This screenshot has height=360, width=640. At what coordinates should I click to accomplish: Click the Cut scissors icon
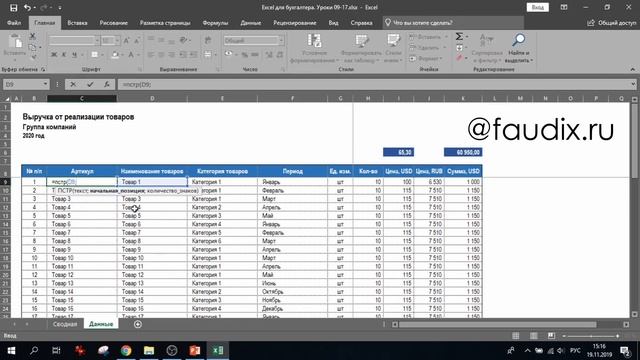[32, 36]
